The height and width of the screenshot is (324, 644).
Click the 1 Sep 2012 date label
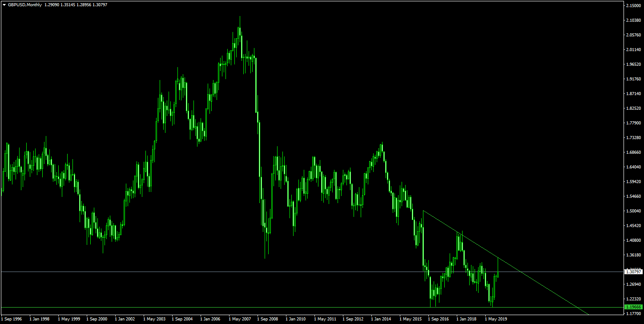click(x=353, y=319)
